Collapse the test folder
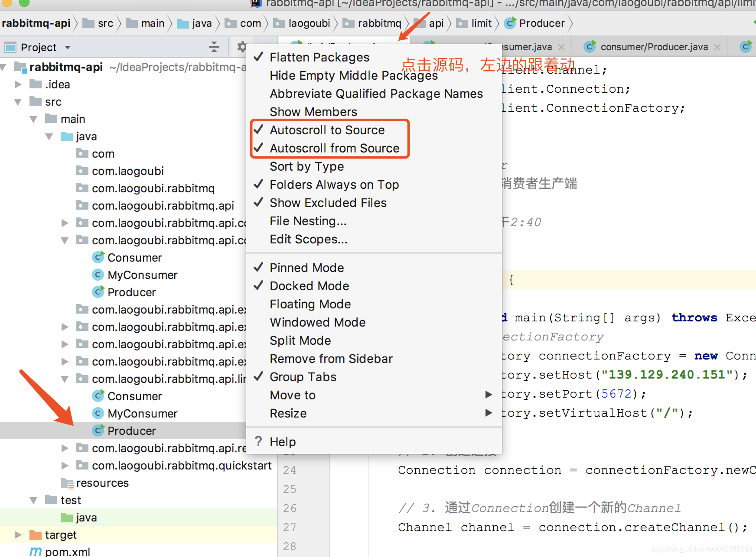Viewport: 756px width, 557px height. 34,500
